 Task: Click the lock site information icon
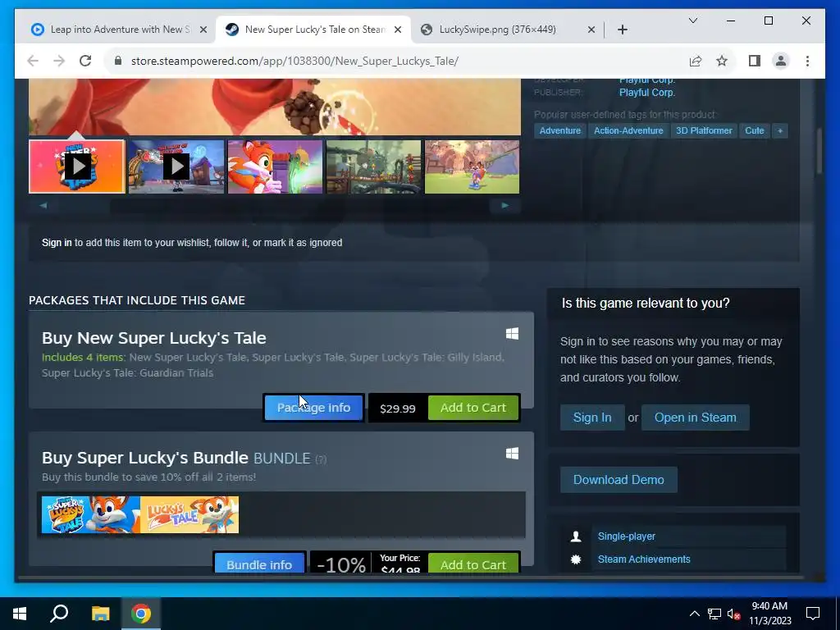(118, 61)
